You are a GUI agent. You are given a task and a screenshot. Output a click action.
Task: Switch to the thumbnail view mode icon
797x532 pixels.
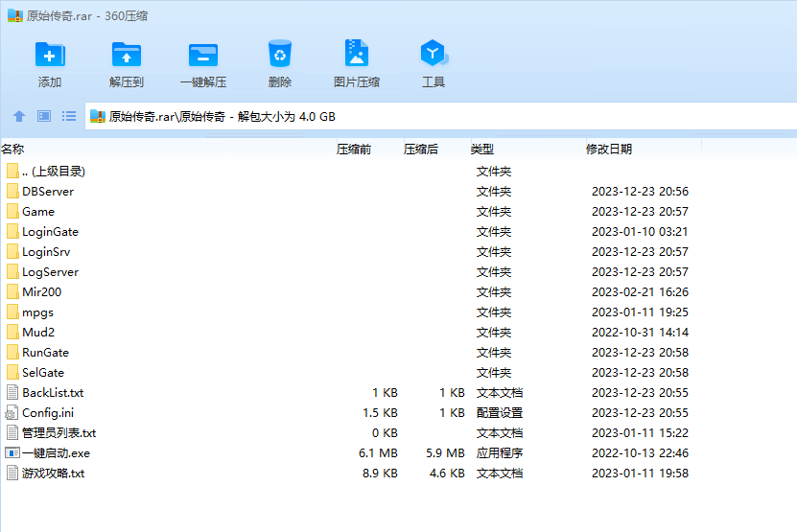[44, 116]
